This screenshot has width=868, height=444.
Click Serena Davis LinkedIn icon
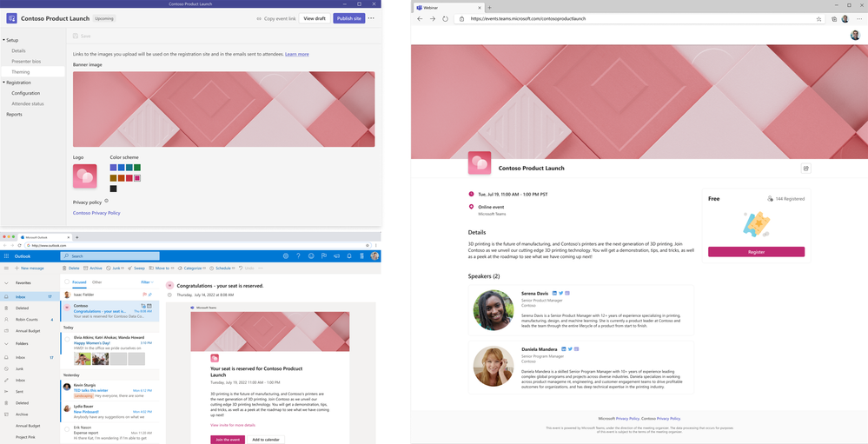click(554, 294)
